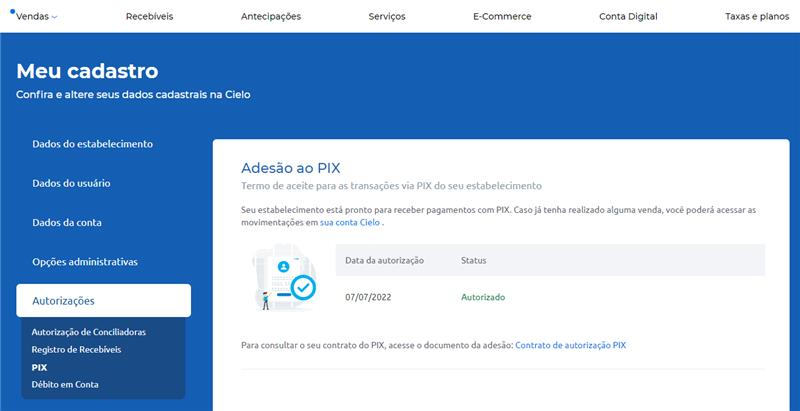800x411 pixels.
Task: Select E-Commerce in the top bar
Action: pos(502,16)
